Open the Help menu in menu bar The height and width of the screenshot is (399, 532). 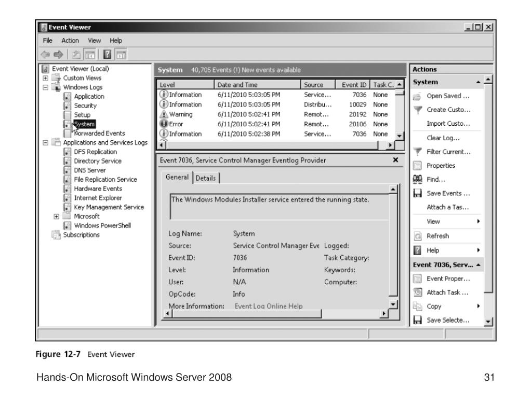116,41
